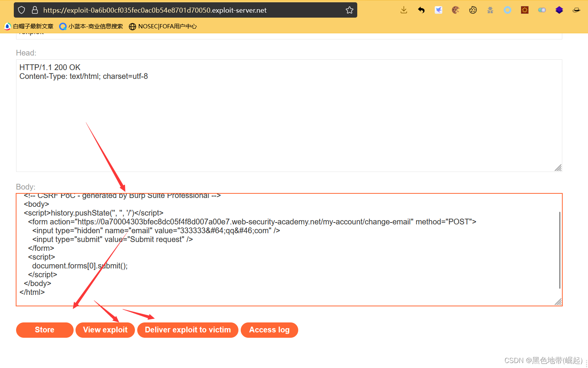Toggle the teal switch extension icon

[542, 10]
